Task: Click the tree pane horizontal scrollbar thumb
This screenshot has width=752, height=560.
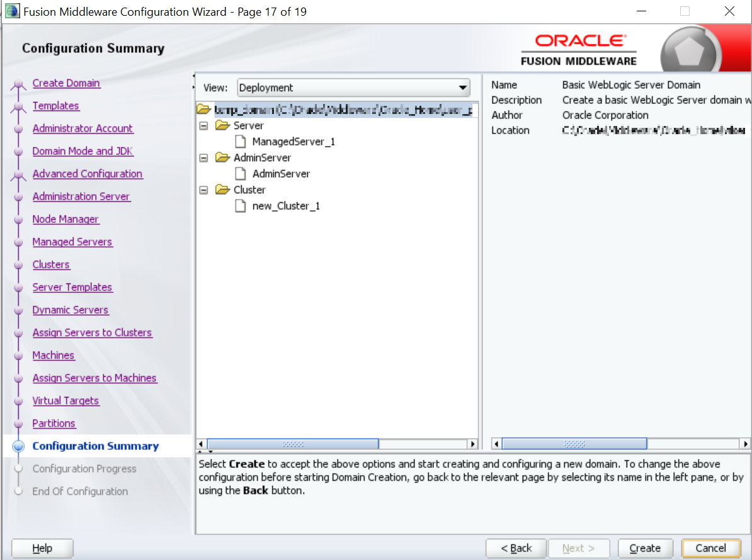Action: point(293,444)
